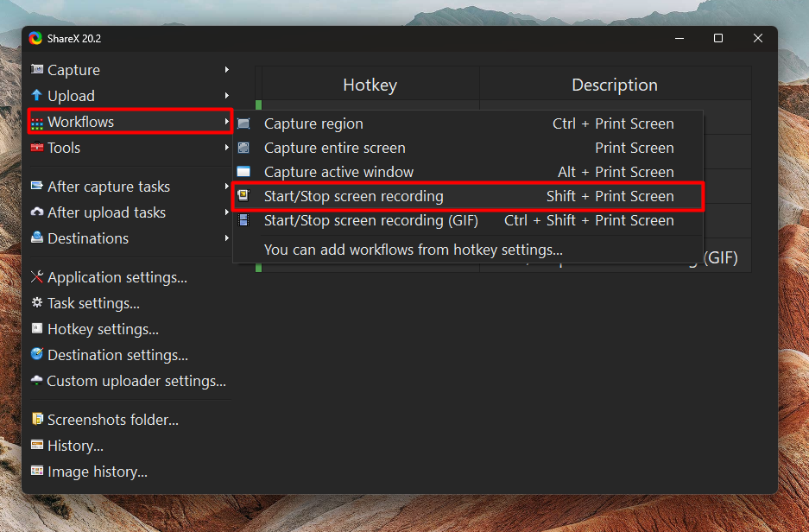Click the Hotkey column header
The height and width of the screenshot is (532, 809).
pos(370,85)
